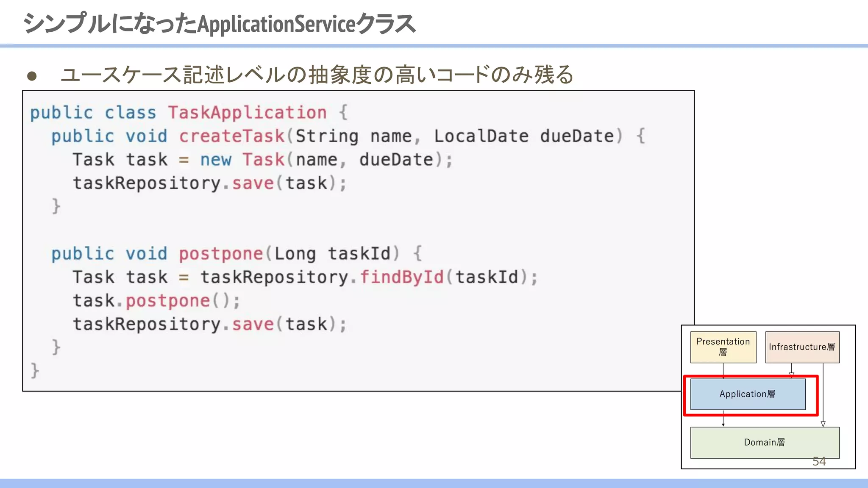Click the Domain層 green box
This screenshot has width=868, height=488.
click(x=764, y=442)
